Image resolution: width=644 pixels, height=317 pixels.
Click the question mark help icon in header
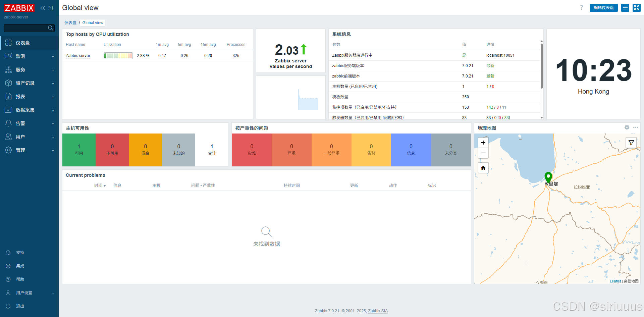(582, 8)
